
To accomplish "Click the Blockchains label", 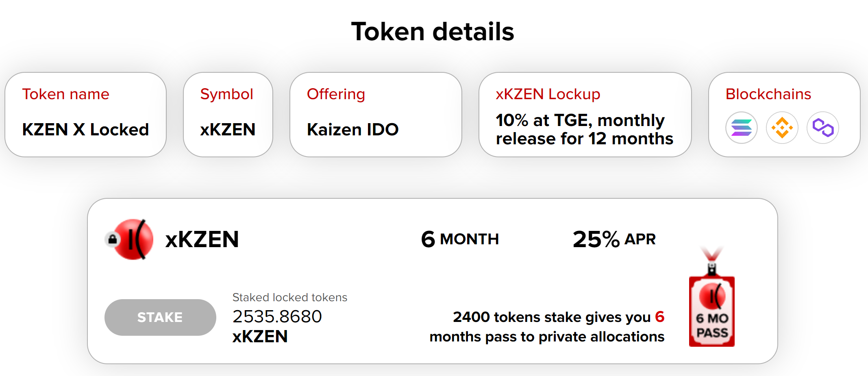I will [x=768, y=94].
